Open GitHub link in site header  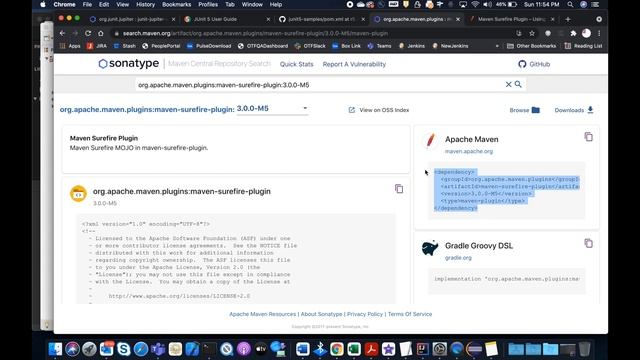coord(534,64)
